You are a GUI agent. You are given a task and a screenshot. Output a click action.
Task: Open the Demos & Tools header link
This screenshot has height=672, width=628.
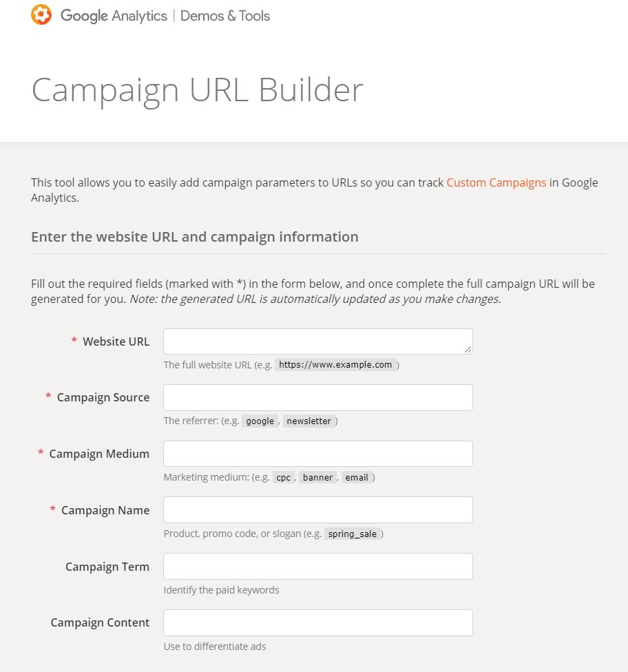225,16
